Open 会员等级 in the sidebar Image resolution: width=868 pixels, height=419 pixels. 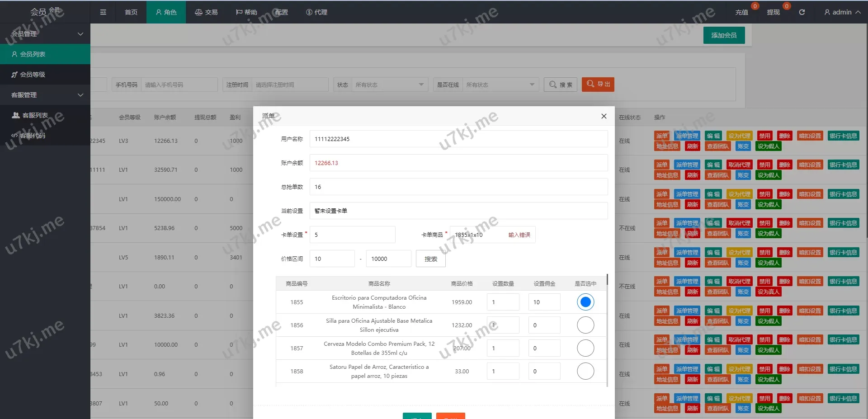coord(33,75)
